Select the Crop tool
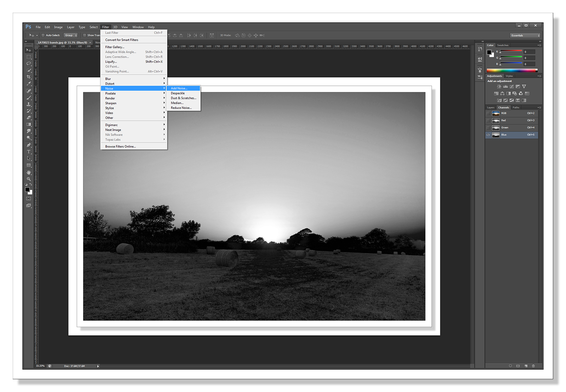Viewport: 566px width, 392px height. [29, 77]
